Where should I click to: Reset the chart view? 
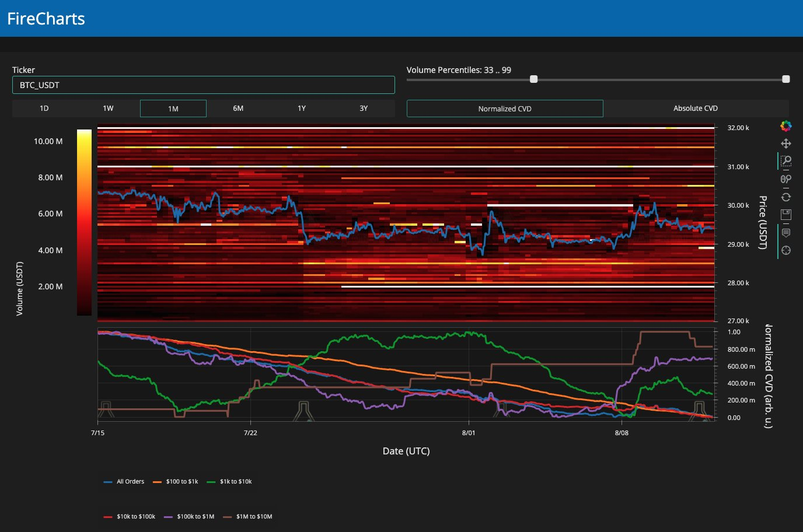click(x=786, y=197)
